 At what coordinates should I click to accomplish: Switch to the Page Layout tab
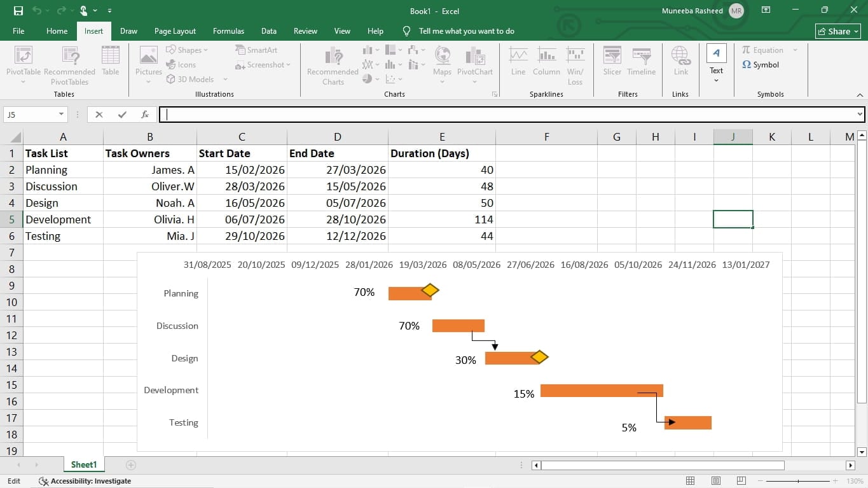point(175,31)
